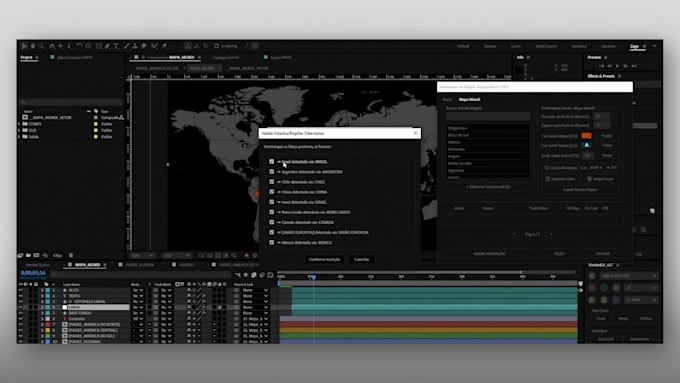
Task: Uncheck Canada detectado via CANADA
Action: click(x=271, y=222)
